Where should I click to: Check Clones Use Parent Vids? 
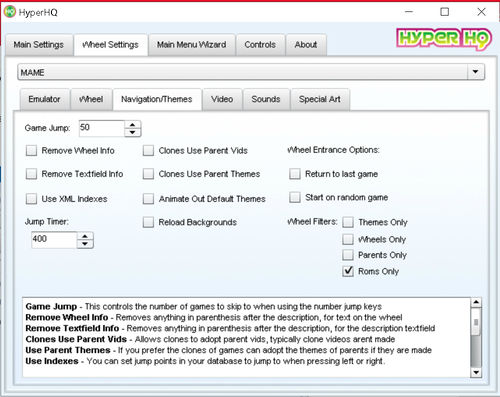(148, 151)
